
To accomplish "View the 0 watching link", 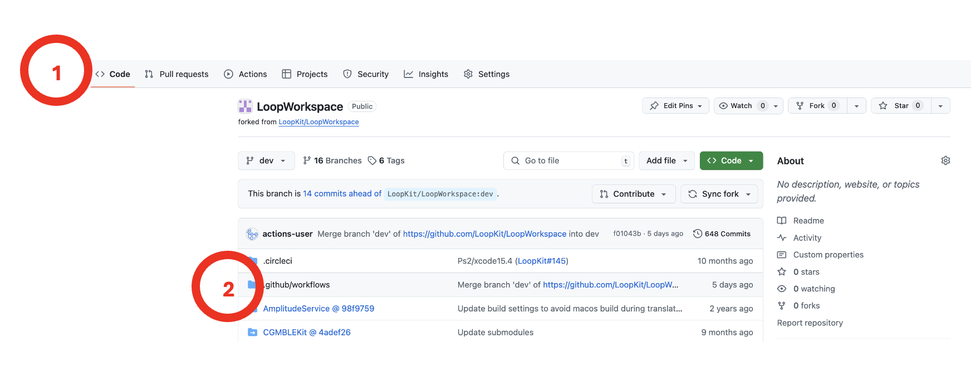I will click(814, 289).
